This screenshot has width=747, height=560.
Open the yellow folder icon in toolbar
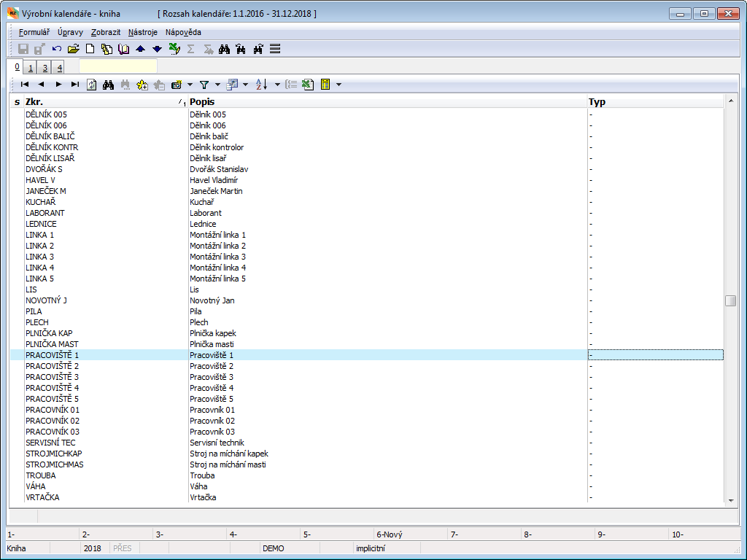pos(73,49)
